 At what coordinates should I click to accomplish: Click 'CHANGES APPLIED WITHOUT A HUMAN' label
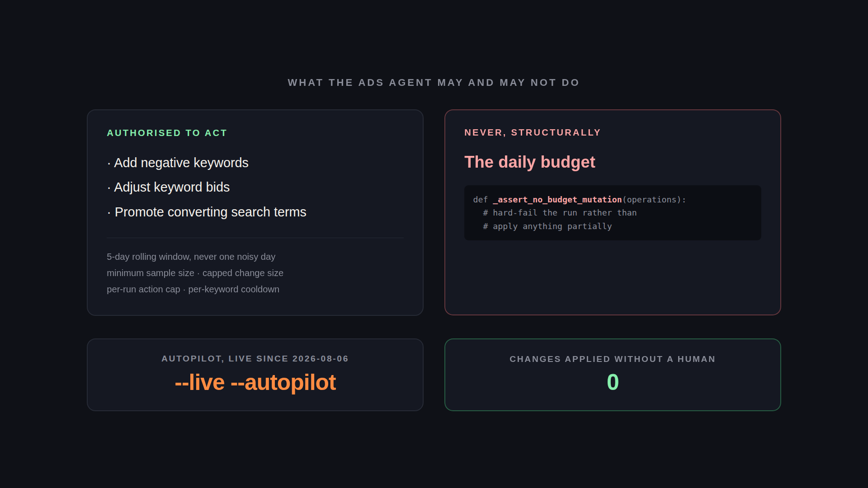(613, 359)
